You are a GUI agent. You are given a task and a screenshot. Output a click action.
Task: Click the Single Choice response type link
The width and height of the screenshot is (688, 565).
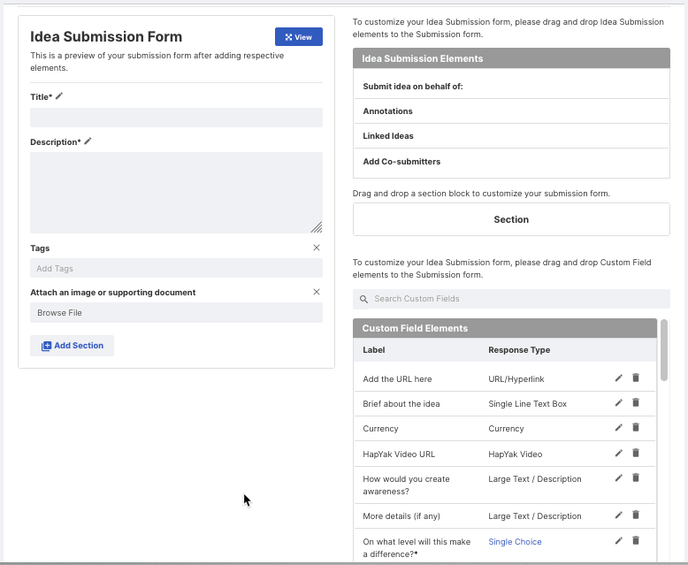click(515, 542)
